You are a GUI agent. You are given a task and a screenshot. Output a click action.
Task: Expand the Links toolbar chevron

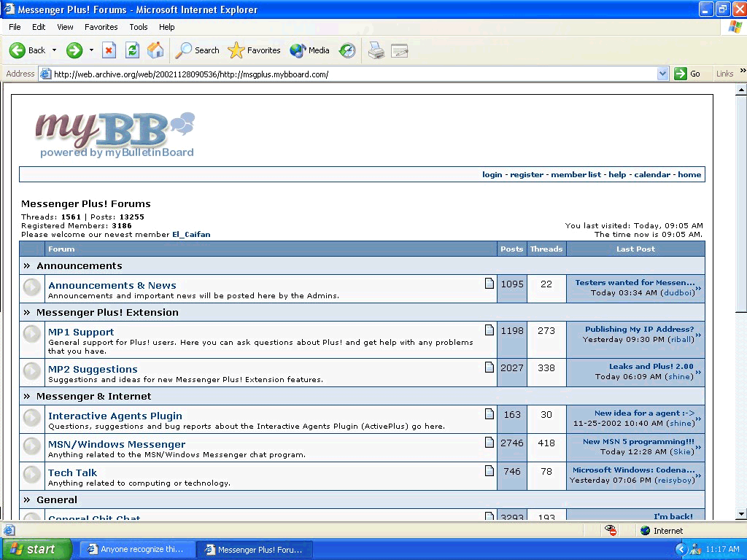[742, 71]
